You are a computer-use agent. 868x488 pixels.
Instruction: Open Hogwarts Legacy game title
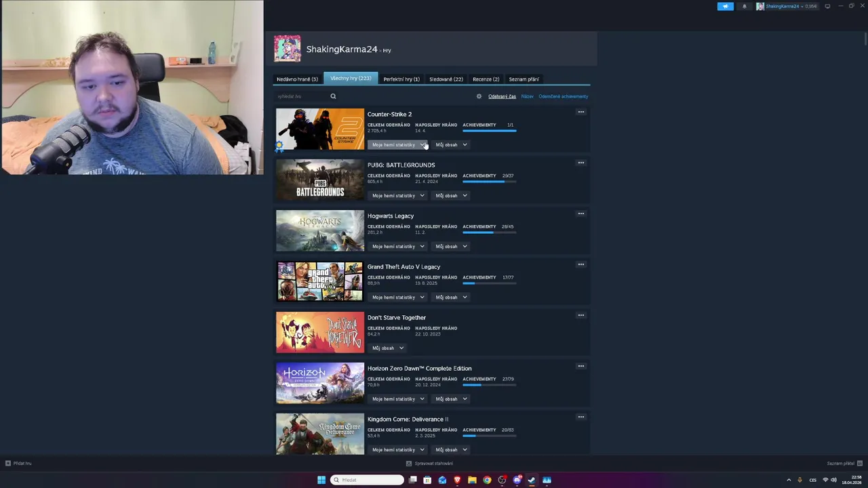(391, 216)
